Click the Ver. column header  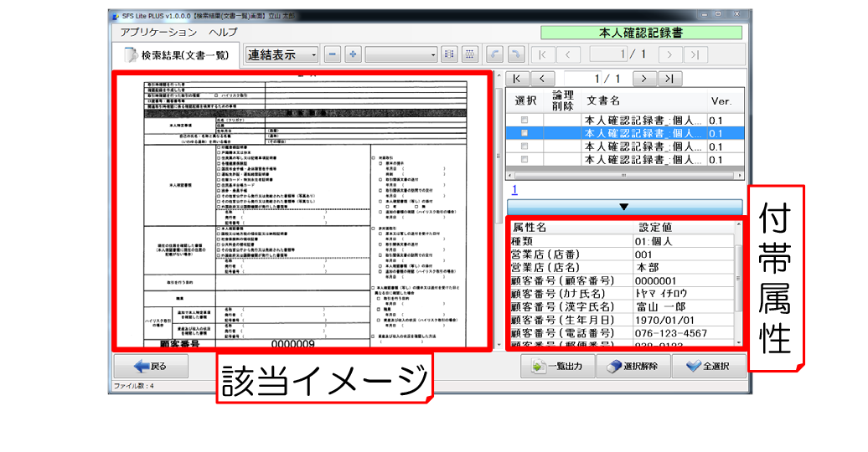(x=726, y=100)
